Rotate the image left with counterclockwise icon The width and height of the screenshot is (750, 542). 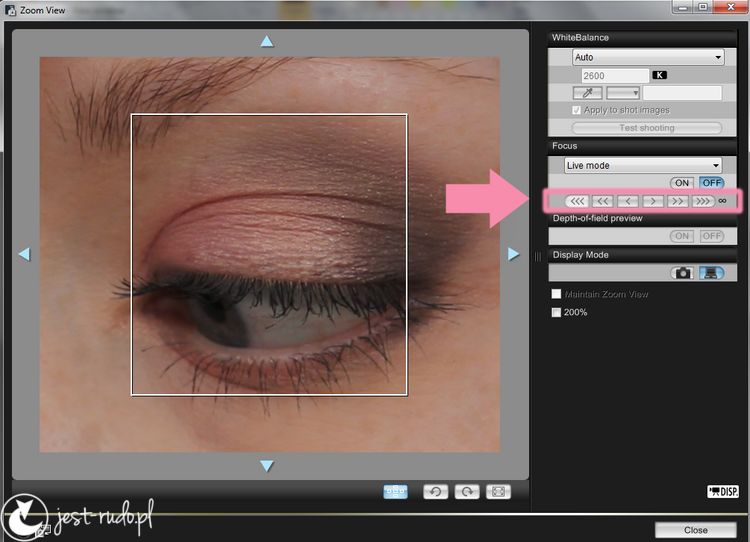coord(435,492)
